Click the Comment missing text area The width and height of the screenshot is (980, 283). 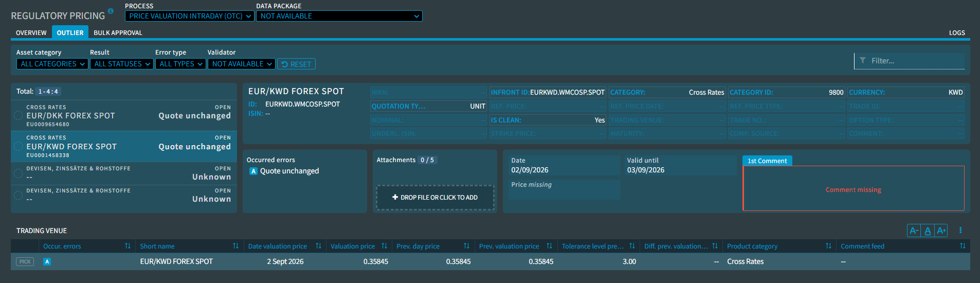[x=854, y=188]
